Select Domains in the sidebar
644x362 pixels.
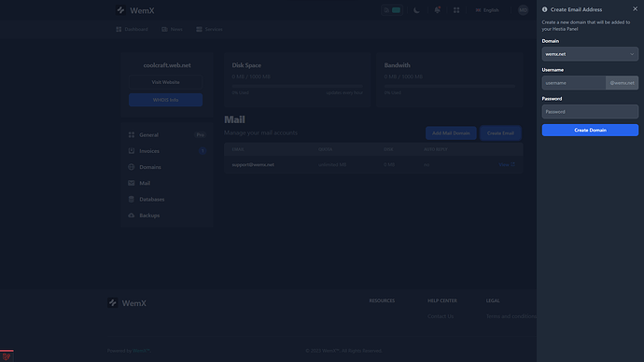coord(167,167)
